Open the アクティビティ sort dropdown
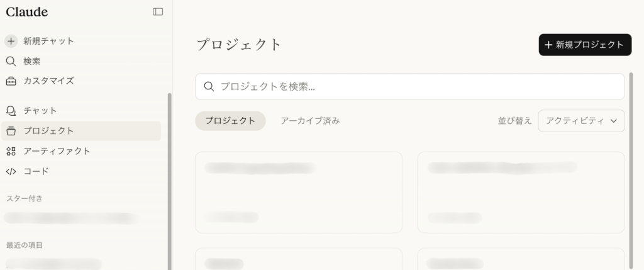Screen dimensions: 644x270 point(575,121)
